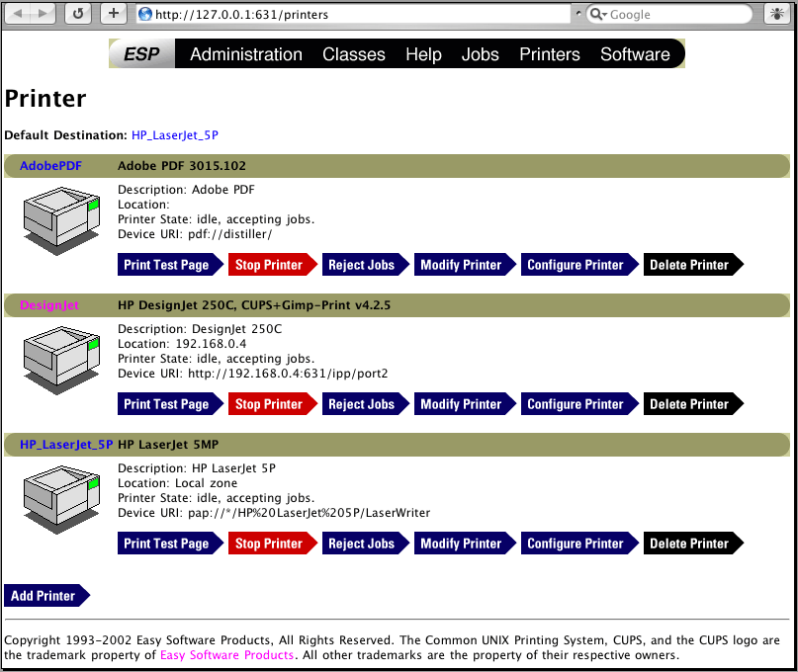This screenshot has width=798, height=672.
Task: Print Test Page for AdobePDF
Action: 170,265
